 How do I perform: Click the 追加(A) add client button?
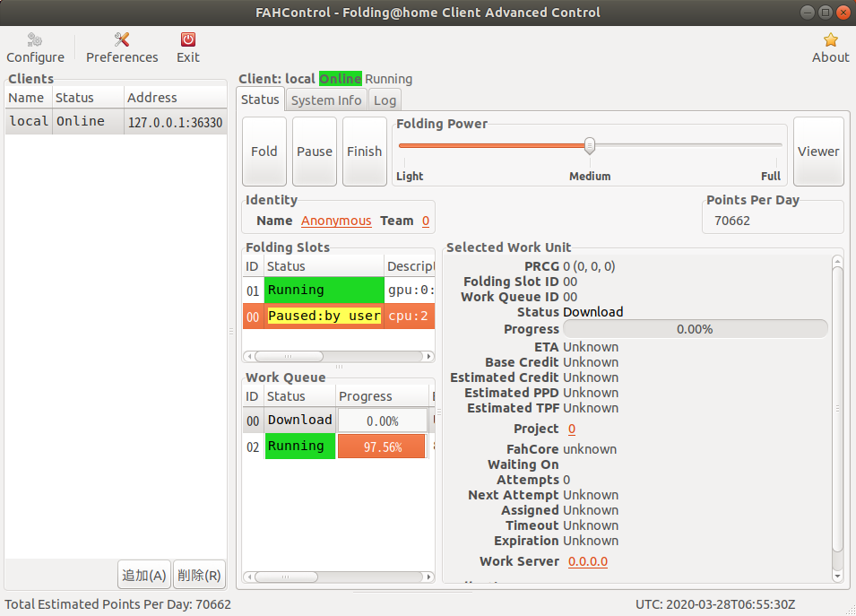144,575
